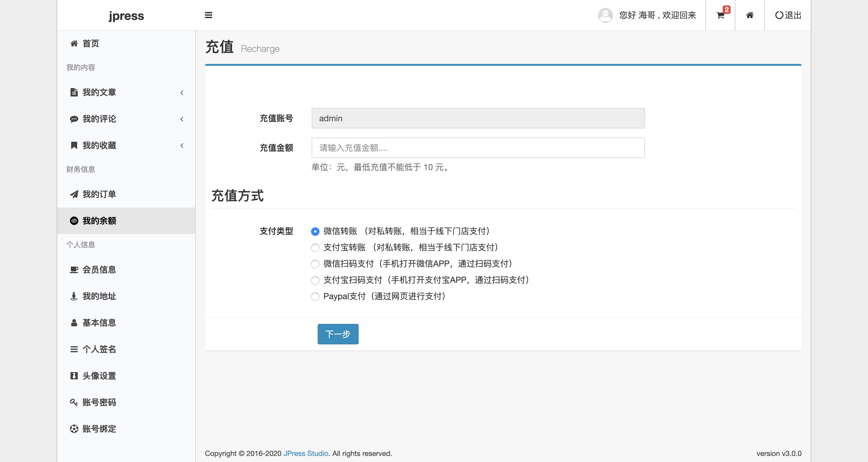Screen dimensions: 868x462
Task: Expand 我的收藏 chevron arrow
Action: (x=182, y=146)
